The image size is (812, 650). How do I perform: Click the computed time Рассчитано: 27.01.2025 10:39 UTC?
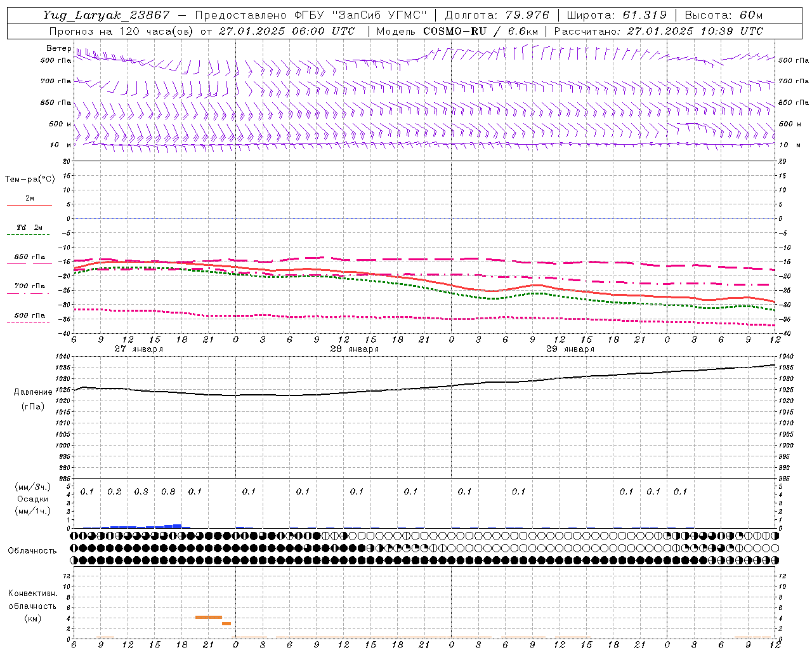click(658, 31)
